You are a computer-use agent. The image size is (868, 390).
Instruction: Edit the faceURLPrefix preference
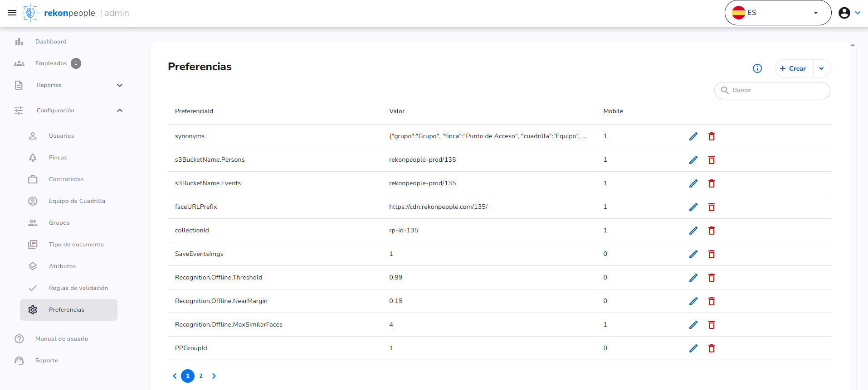pos(693,207)
